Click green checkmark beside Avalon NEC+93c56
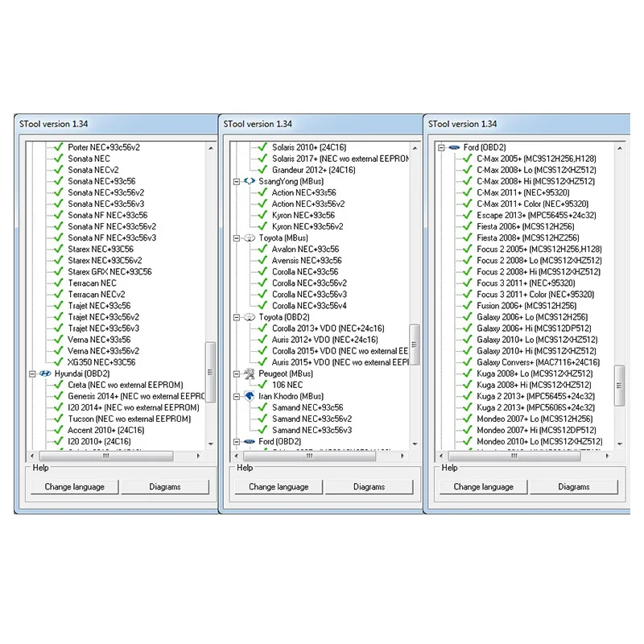644x644 pixels. 263,249
